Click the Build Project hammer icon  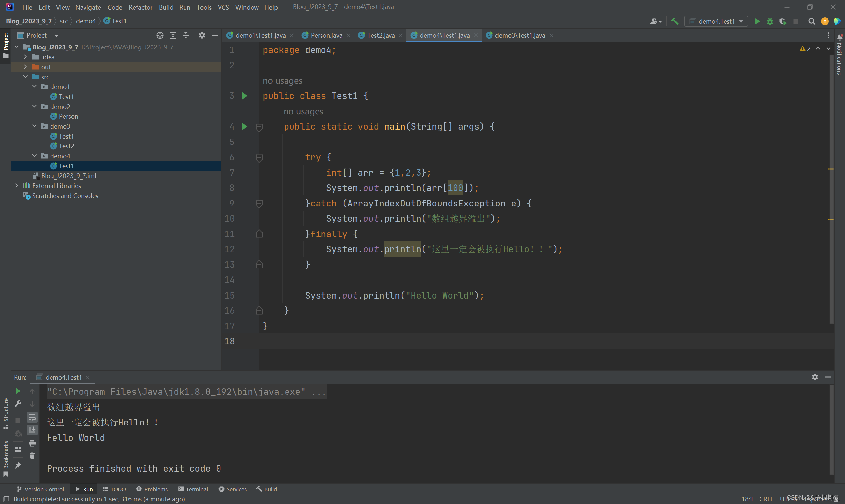tap(675, 21)
